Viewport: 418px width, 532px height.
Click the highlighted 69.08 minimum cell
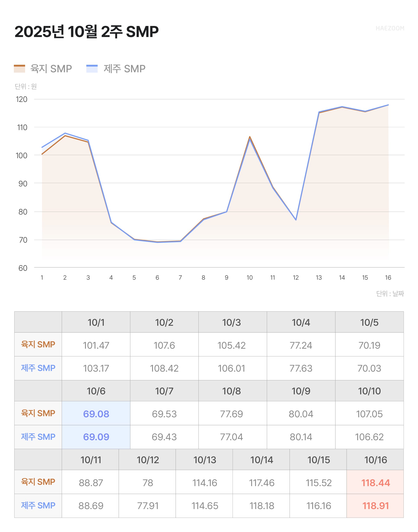pyautogui.click(x=96, y=414)
